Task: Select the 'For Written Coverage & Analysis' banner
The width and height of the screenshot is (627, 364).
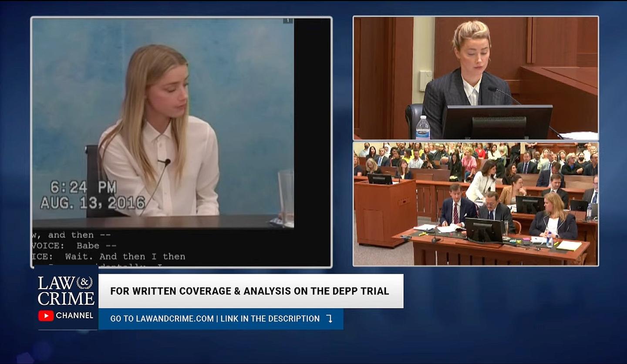Action: 250,291
